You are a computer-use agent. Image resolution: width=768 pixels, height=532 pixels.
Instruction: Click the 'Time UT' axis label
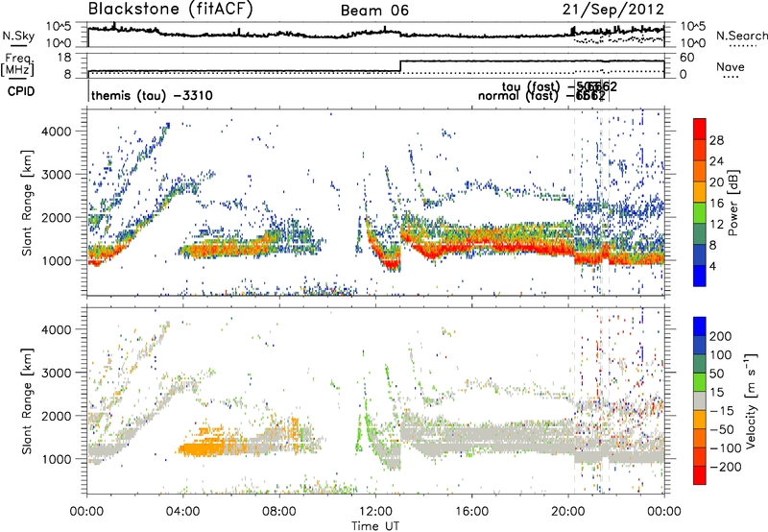pos(375,526)
